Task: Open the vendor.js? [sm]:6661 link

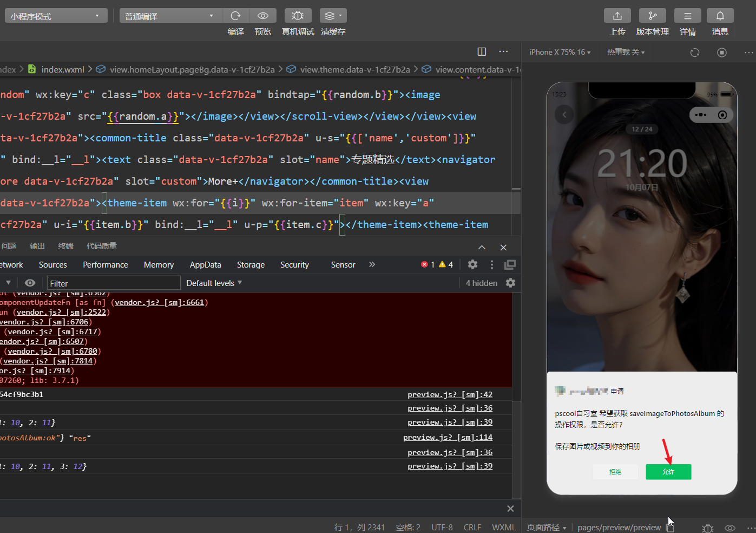Action: pos(160,302)
